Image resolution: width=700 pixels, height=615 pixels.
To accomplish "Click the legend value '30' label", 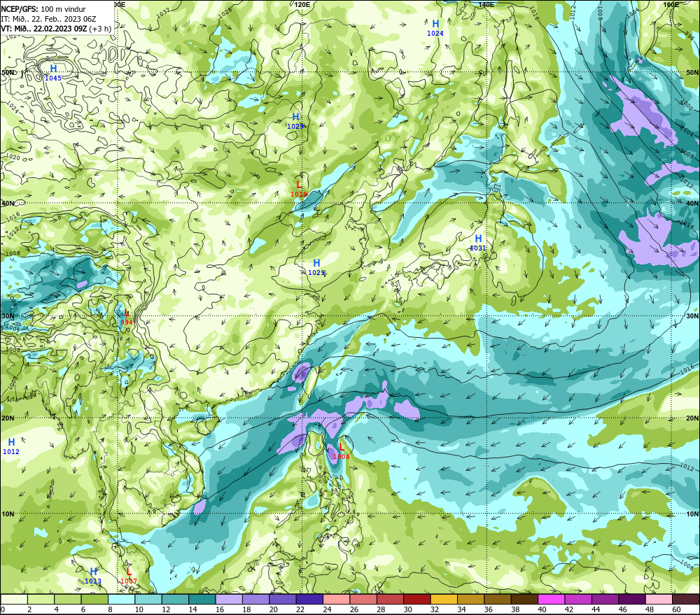I will click(x=407, y=609).
